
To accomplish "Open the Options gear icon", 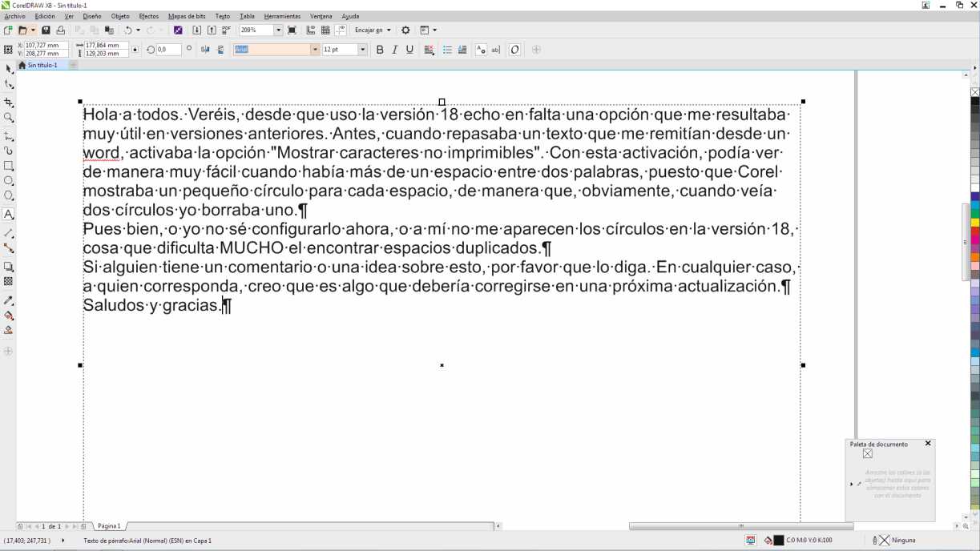I will [x=405, y=30].
